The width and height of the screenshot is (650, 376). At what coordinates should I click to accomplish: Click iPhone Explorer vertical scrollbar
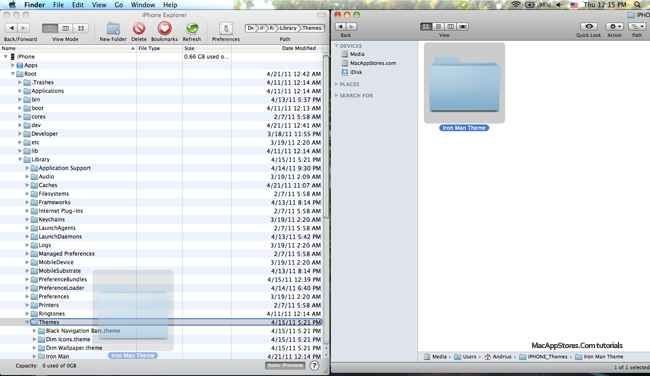(326, 137)
